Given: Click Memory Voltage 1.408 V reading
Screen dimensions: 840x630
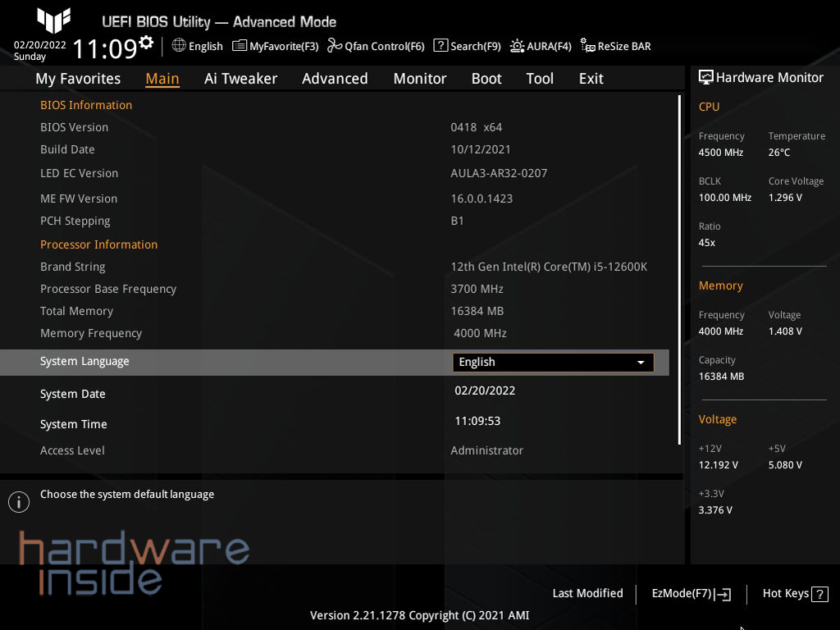Looking at the screenshot, I should [x=785, y=331].
